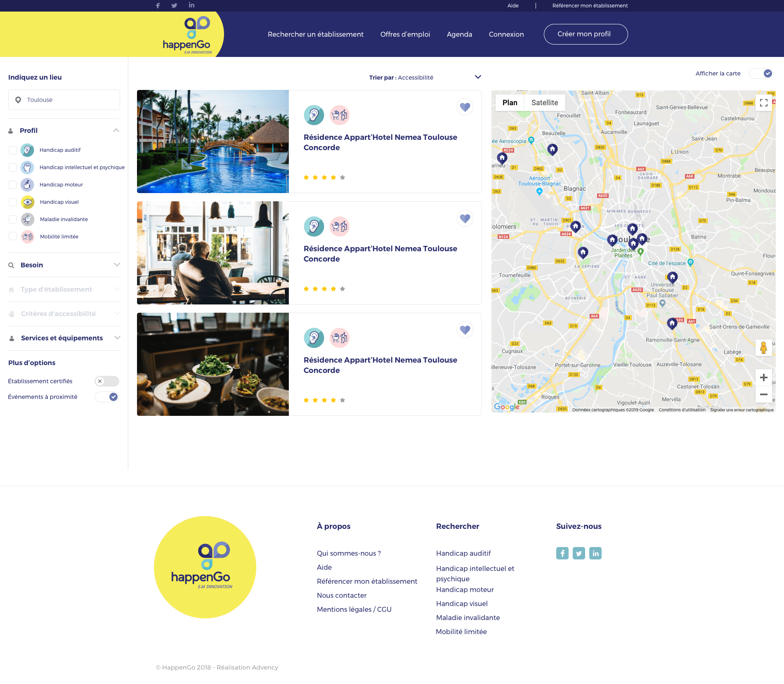
Task: Expand Services et équipements filter section
Action: tap(117, 338)
